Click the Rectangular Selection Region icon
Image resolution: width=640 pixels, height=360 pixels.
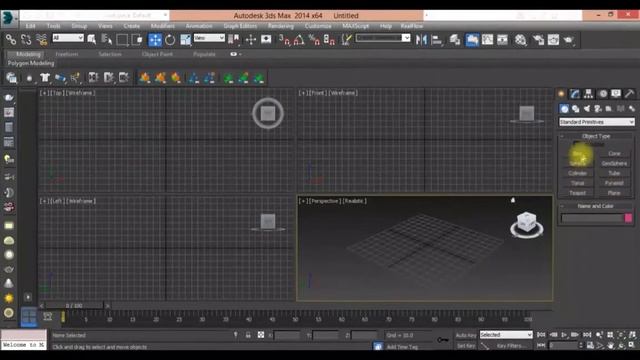(122, 40)
